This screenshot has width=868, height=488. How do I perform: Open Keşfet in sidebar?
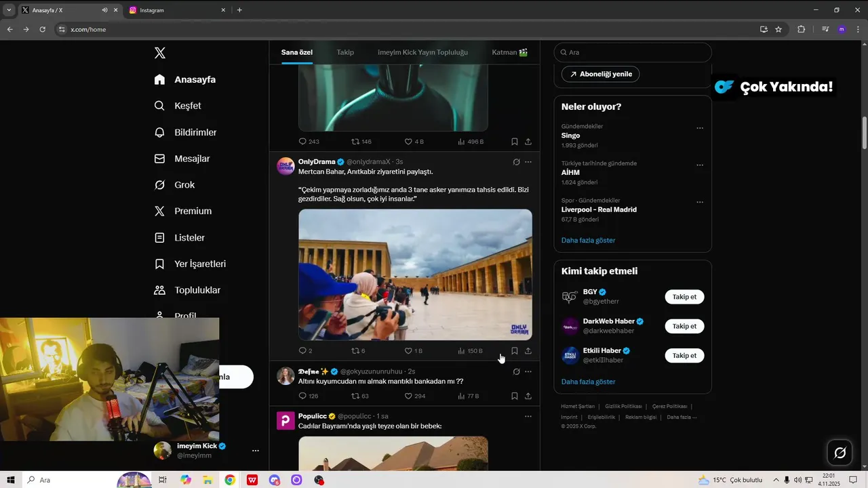178,106
